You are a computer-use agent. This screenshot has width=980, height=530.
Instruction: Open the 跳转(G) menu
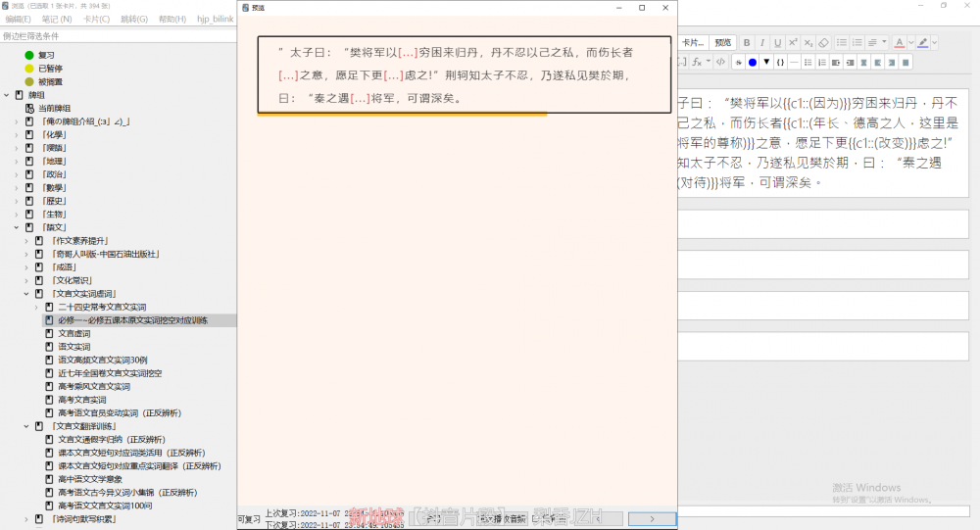tap(134, 19)
